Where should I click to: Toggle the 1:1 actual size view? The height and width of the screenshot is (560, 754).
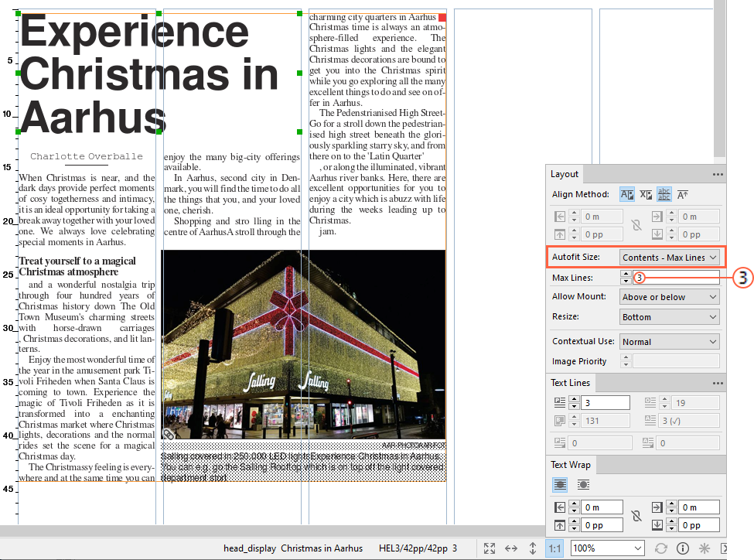point(554,548)
